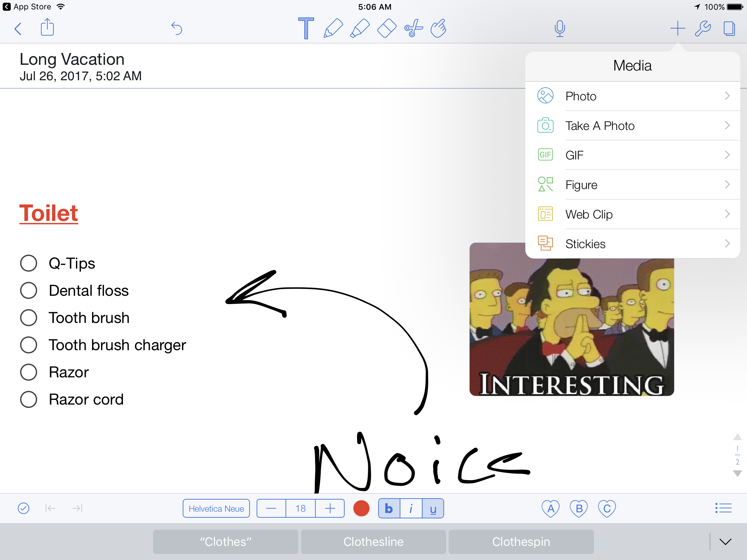
Task: Insert suggestion Clothesline
Action: (x=373, y=542)
